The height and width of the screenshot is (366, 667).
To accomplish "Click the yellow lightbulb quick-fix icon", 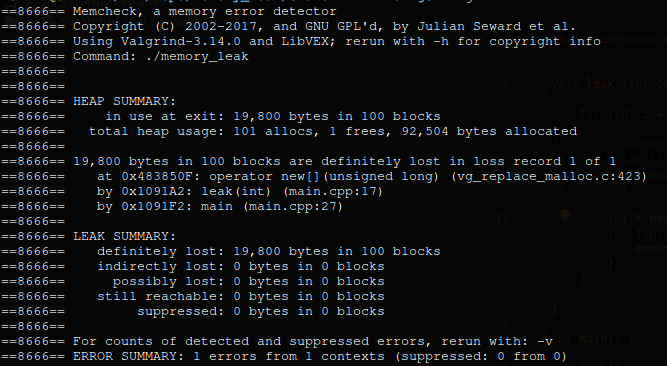I will pos(565,216).
